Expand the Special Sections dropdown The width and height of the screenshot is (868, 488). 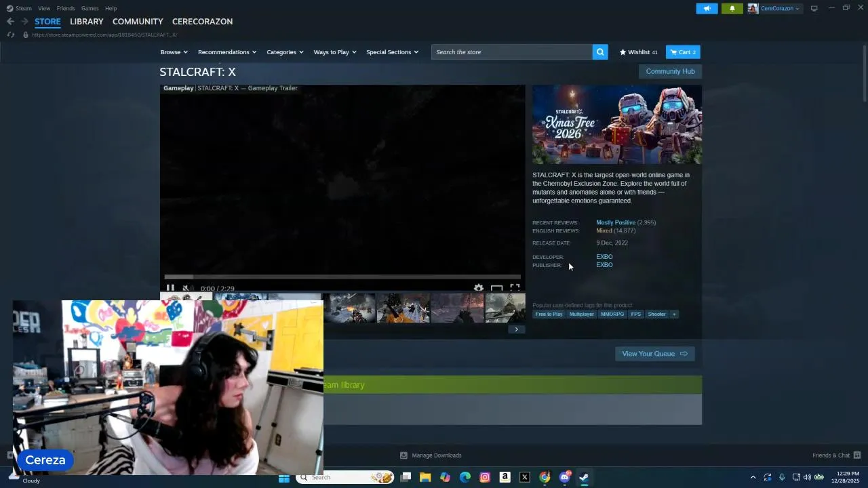(392, 52)
